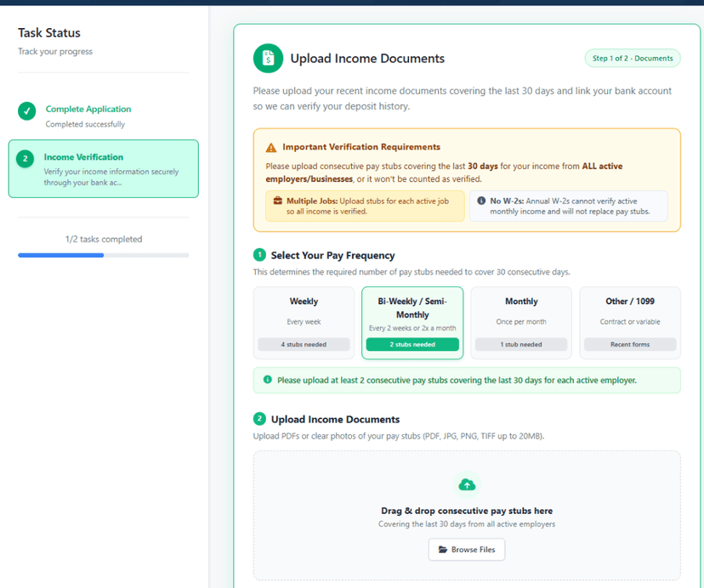This screenshot has height=588, width=704.
Task: Click the Every week text
Action: (x=304, y=322)
